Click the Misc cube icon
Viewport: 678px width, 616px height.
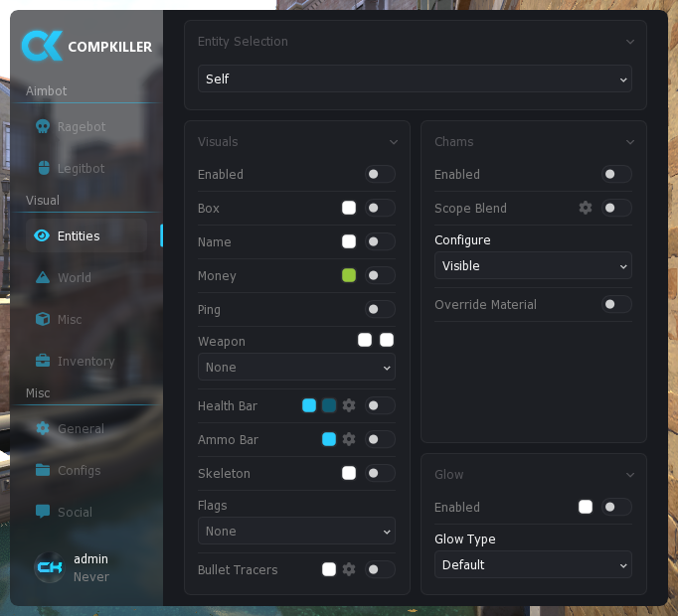(43, 319)
